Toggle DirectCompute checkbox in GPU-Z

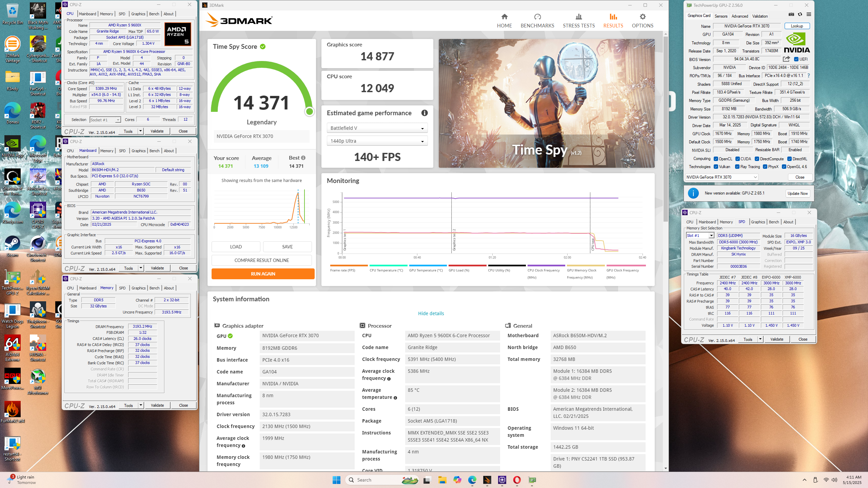pos(757,159)
